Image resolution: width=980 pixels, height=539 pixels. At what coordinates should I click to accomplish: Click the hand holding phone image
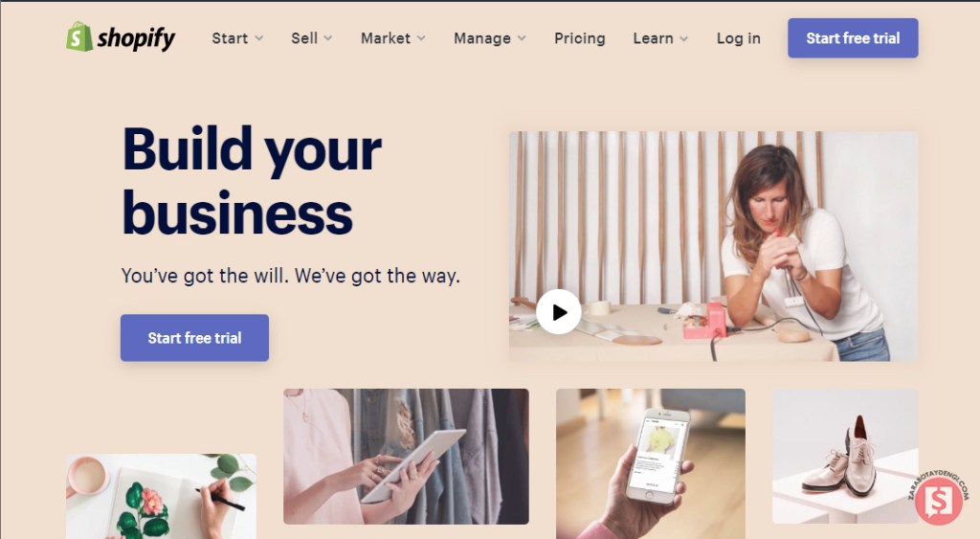(x=650, y=463)
